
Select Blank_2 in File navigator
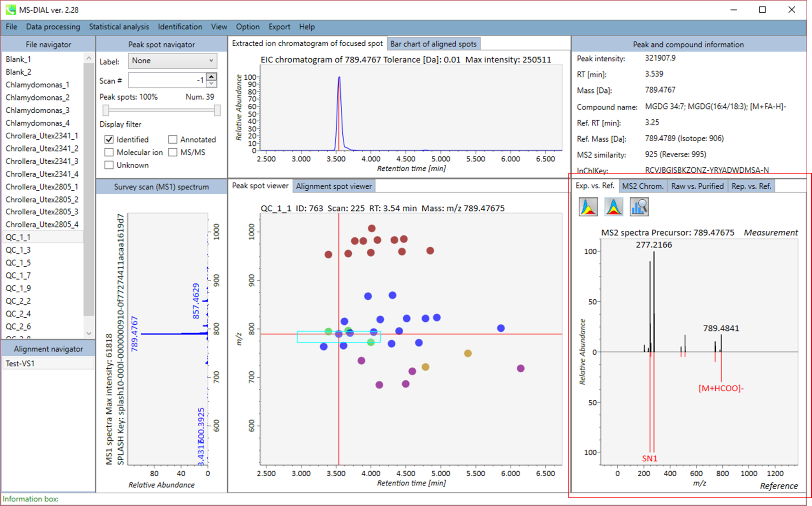coord(43,72)
